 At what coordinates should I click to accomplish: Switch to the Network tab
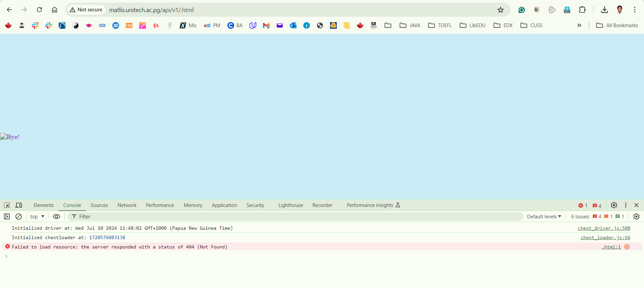[x=127, y=205]
